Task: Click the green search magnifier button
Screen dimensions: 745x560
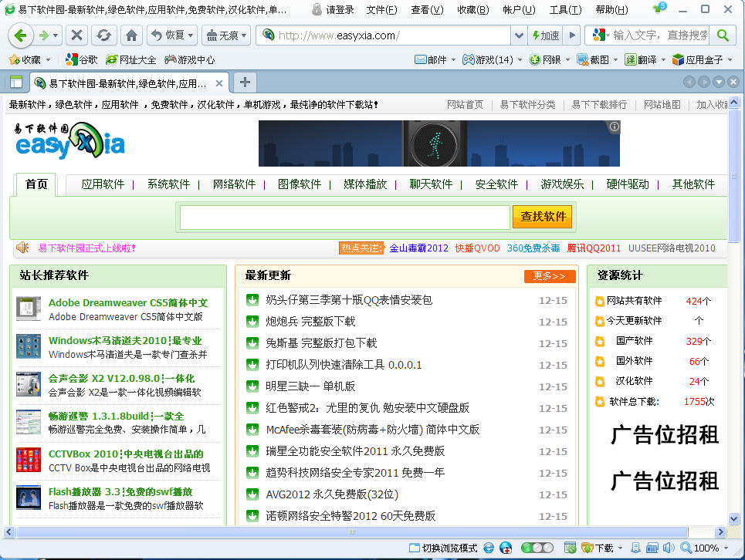Action: point(722,35)
